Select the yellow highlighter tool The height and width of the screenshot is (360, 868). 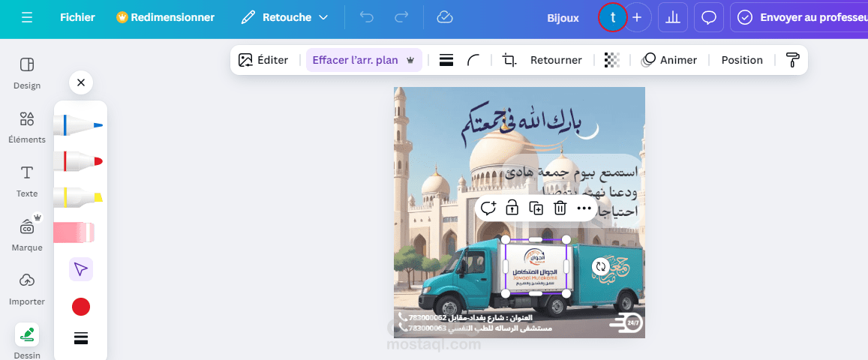pyautogui.click(x=78, y=196)
